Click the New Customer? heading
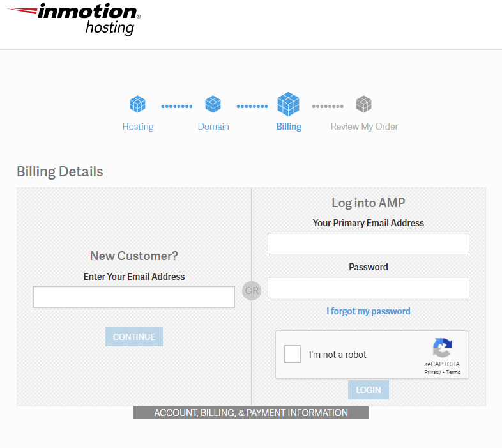502x448 pixels. (x=134, y=256)
